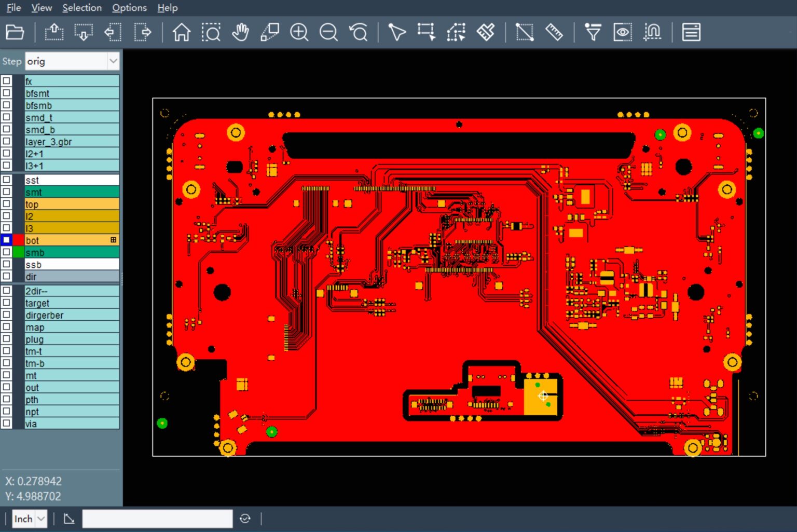Activate the pan hand tool
This screenshot has height=532, width=797.
[240, 32]
